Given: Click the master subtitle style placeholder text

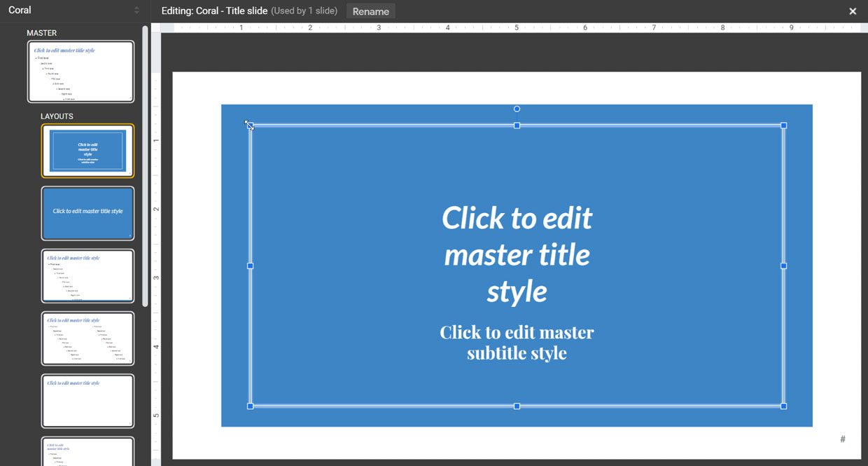Looking at the screenshot, I should [517, 342].
